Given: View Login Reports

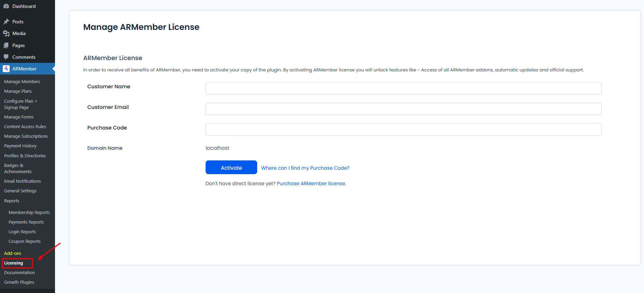Looking at the screenshot, I should (22, 232).
